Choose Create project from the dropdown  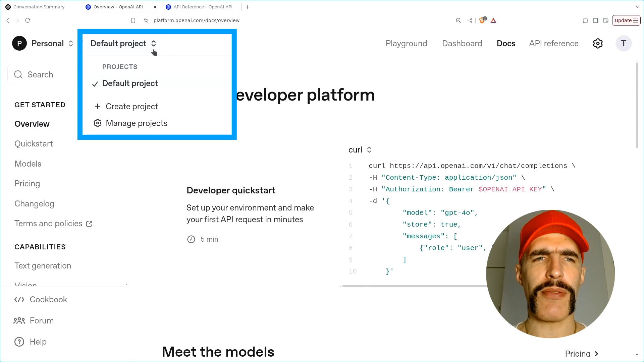[x=132, y=106]
